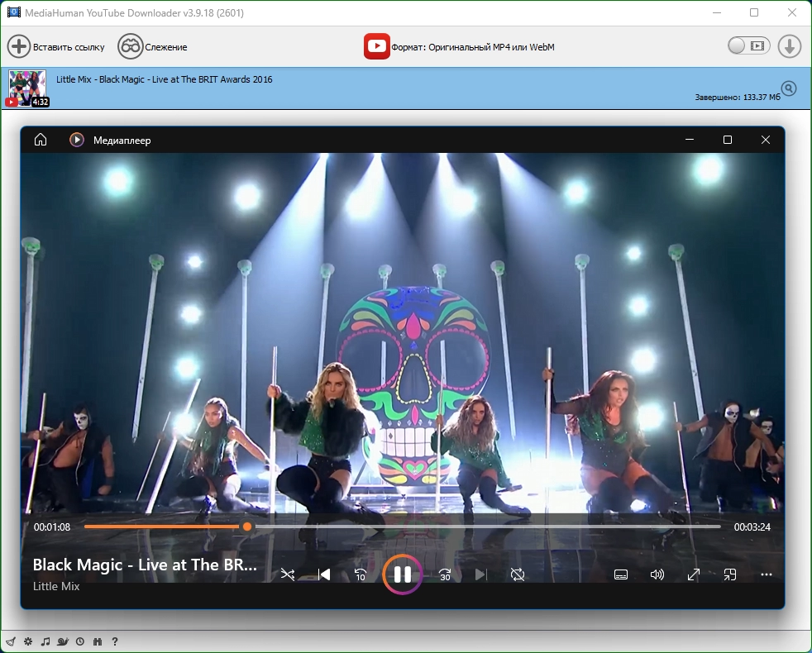Toggle repeat mode in the player
812x653 pixels.
(x=518, y=574)
